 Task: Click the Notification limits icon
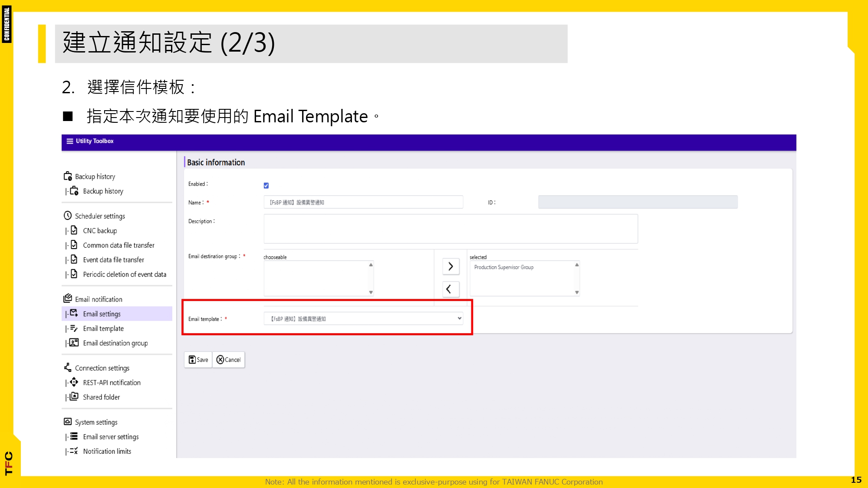point(73,451)
